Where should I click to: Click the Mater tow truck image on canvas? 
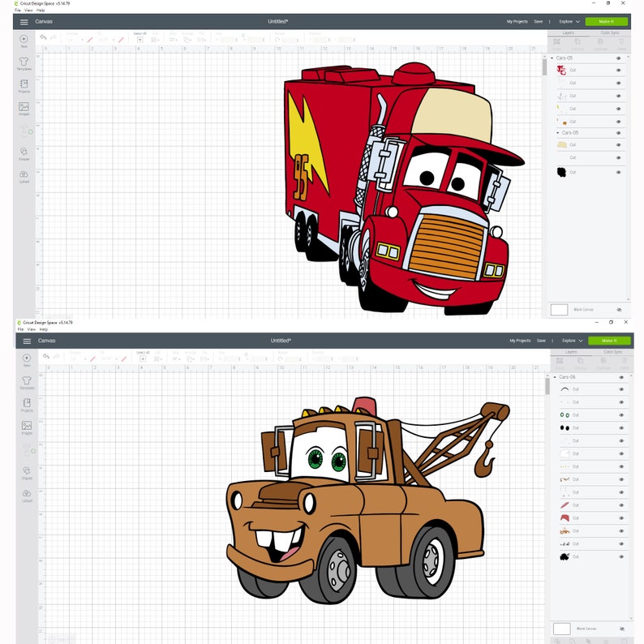click(367, 500)
